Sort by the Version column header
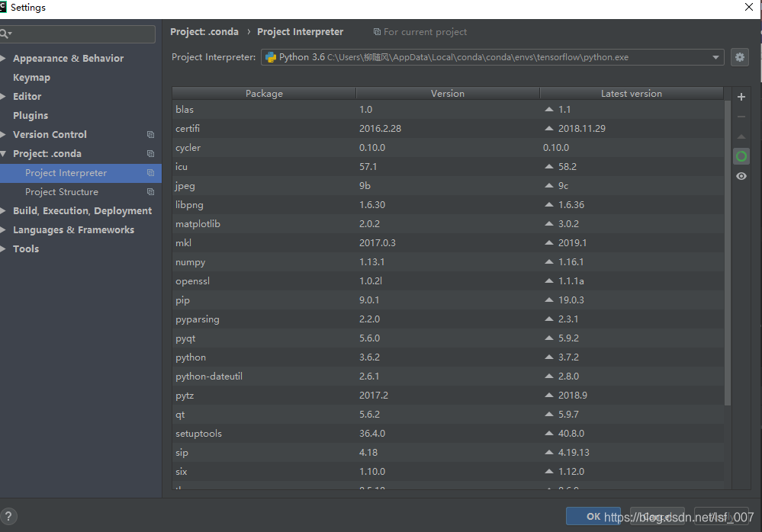 (x=448, y=93)
